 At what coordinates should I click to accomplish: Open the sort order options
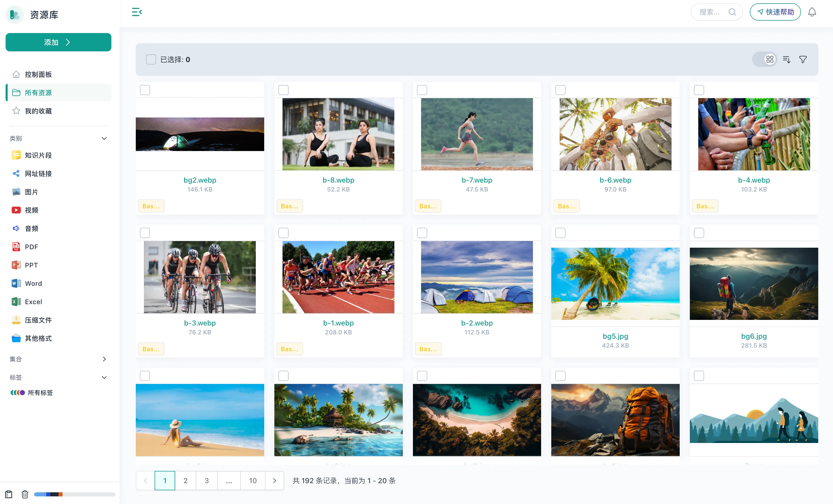pyautogui.click(x=786, y=60)
